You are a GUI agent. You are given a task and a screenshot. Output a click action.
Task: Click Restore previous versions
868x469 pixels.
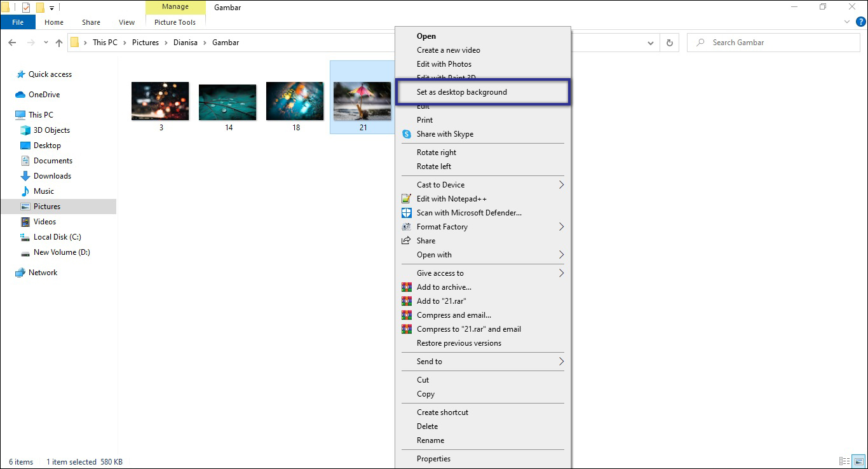(x=459, y=343)
